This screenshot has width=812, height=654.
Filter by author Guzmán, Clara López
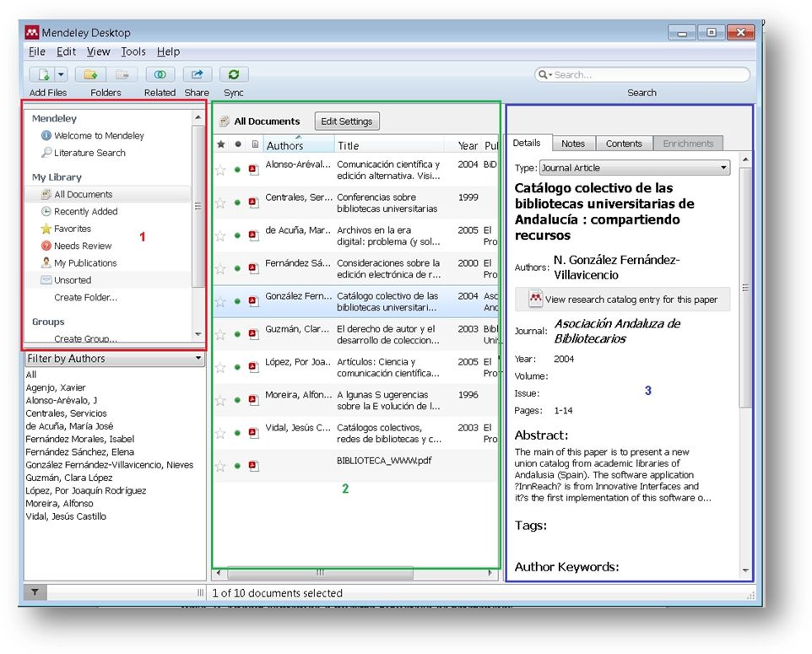point(69,478)
